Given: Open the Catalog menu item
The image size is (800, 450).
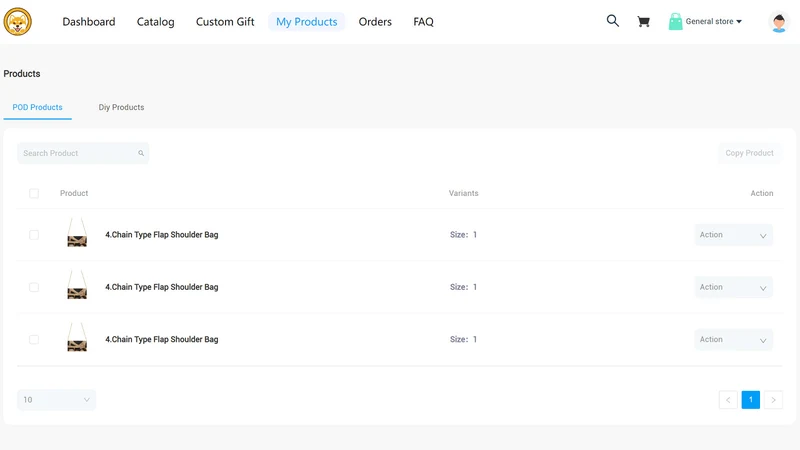Looking at the screenshot, I should pos(156,22).
